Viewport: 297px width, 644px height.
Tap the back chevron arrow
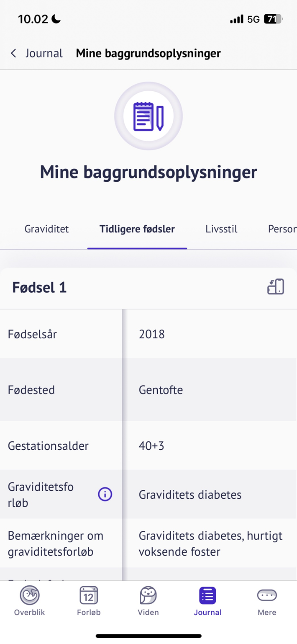coord(13,53)
